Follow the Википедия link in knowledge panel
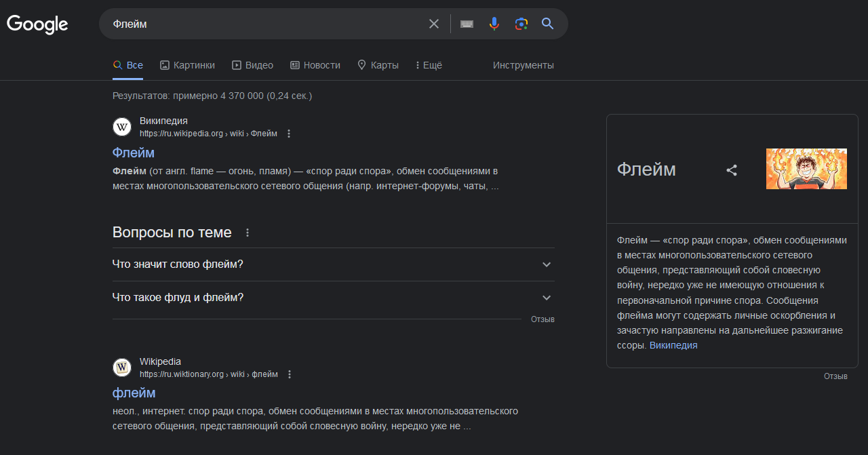Viewport: 868px width, 455px height. click(673, 345)
